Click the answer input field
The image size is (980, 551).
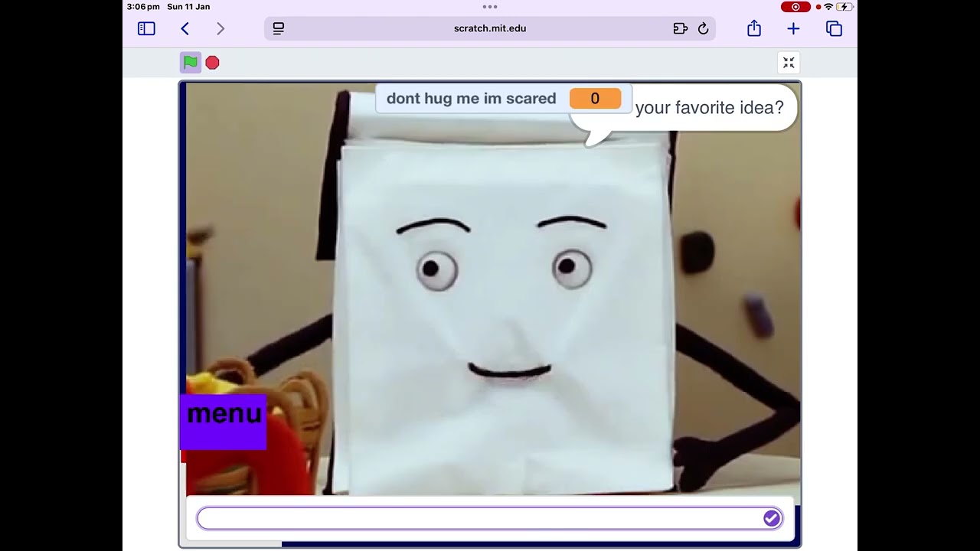489,519
